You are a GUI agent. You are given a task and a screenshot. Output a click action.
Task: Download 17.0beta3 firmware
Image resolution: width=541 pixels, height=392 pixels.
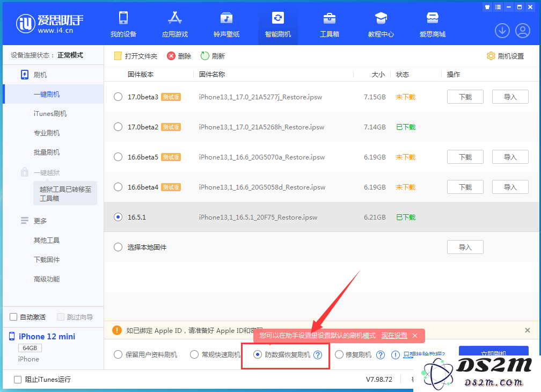pyautogui.click(x=465, y=97)
